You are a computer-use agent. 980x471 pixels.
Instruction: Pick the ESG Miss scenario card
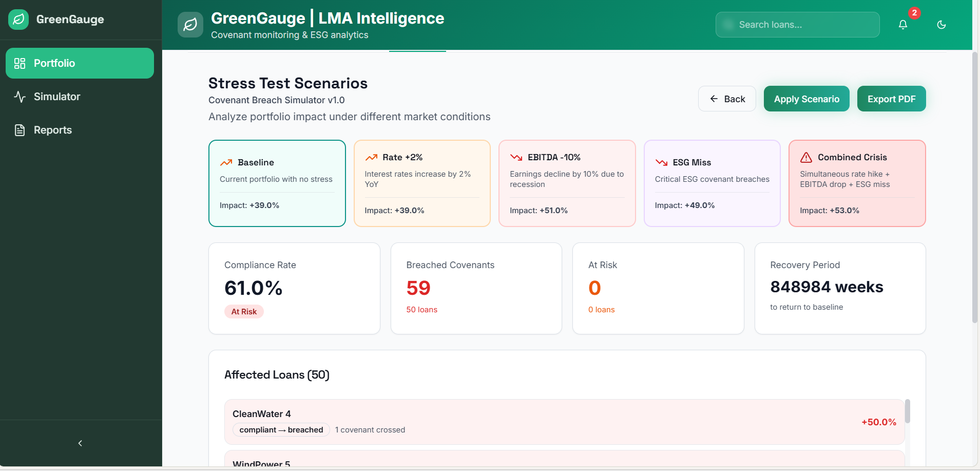click(712, 183)
